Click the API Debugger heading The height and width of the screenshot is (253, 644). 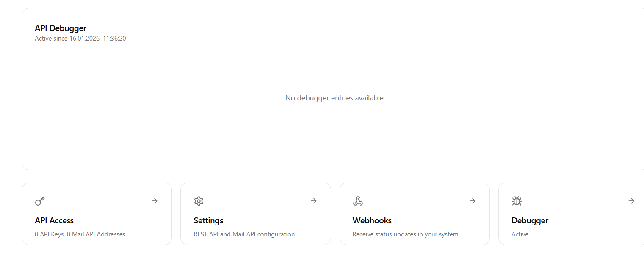tap(61, 28)
